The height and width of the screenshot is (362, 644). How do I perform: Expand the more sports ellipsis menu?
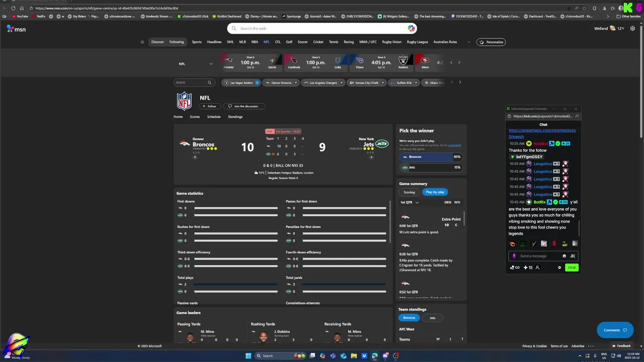[469, 42]
